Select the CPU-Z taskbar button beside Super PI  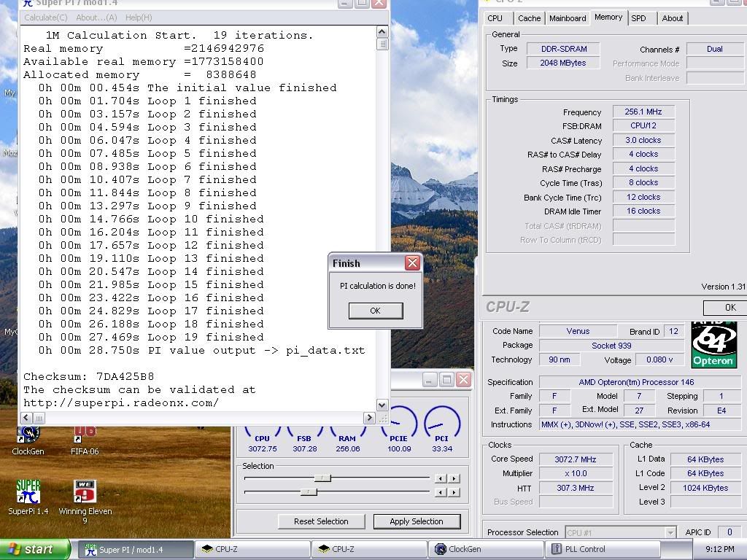point(252,550)
